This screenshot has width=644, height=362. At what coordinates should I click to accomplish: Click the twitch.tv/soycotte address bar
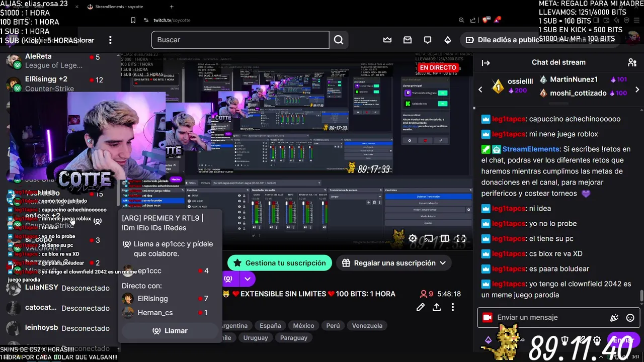[172, 20]
